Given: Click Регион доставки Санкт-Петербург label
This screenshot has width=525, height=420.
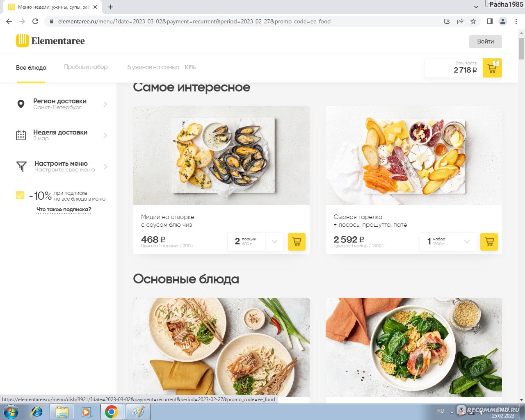Looking at the screenshot, I should [x=60, y=104].
